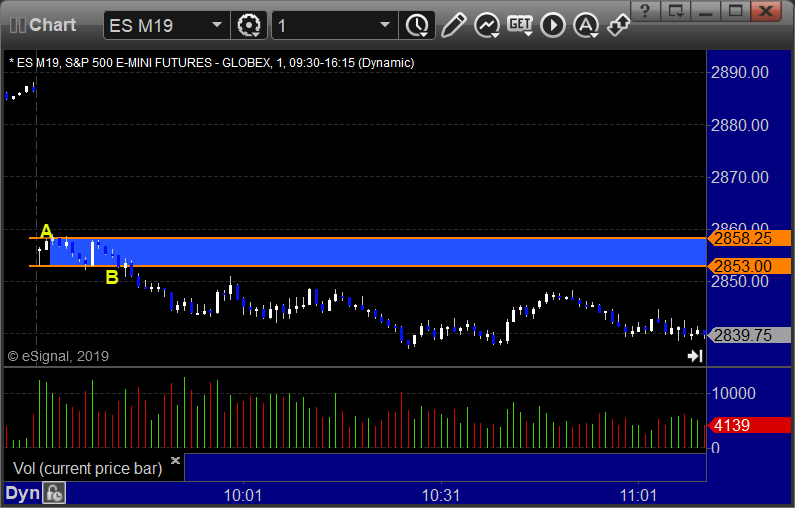Click the Chart panel title
795x508 pixels.
(x=53, y=25)
